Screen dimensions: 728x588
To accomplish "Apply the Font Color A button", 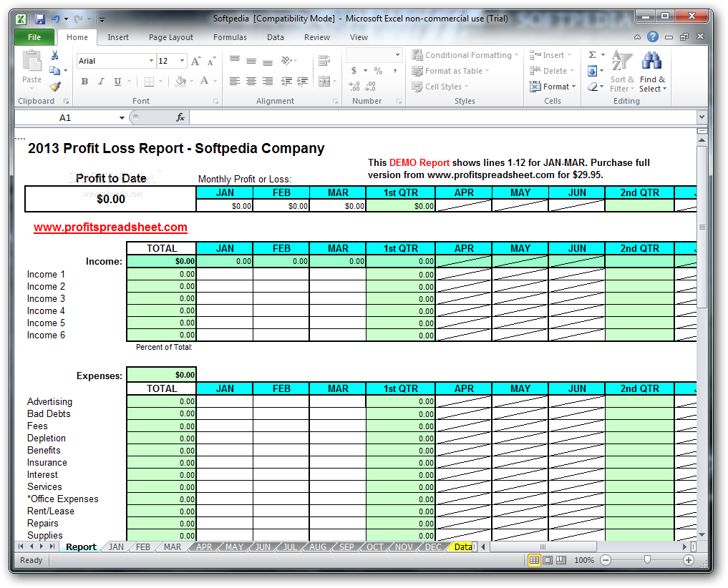I will coord(204,82).
